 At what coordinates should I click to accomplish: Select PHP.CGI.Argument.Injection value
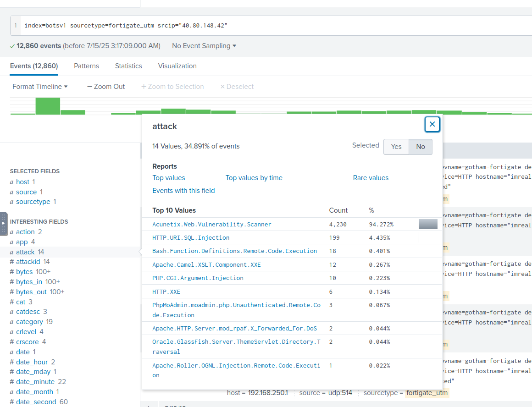(x=198, y=278)
